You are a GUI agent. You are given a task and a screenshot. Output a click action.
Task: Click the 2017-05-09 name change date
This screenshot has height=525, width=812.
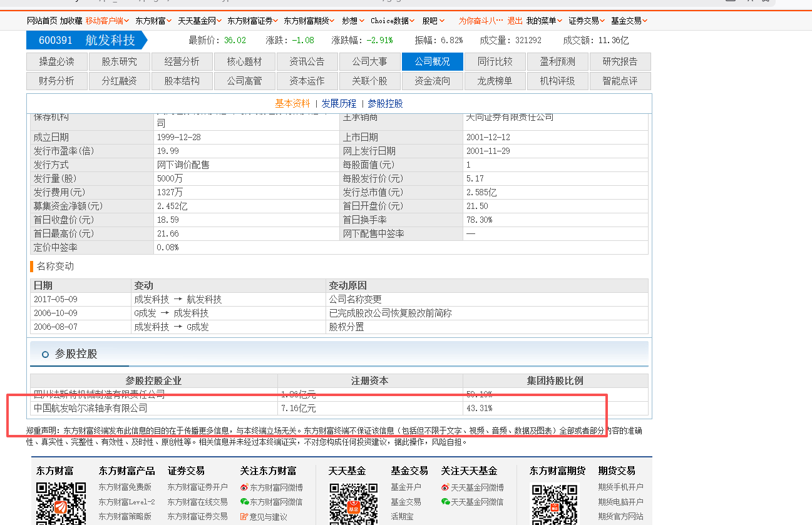[56, 300]
